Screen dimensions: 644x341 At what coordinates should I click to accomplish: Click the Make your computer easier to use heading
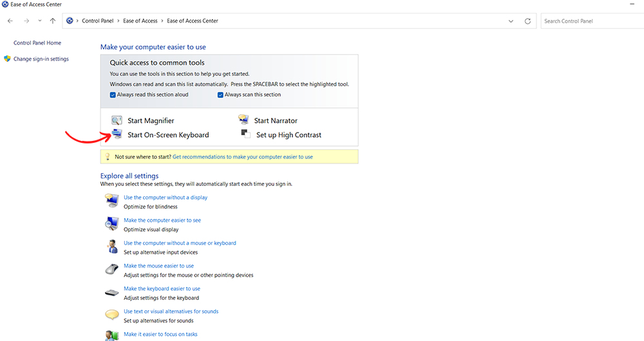pyautogui.click(x=153, y=47)
